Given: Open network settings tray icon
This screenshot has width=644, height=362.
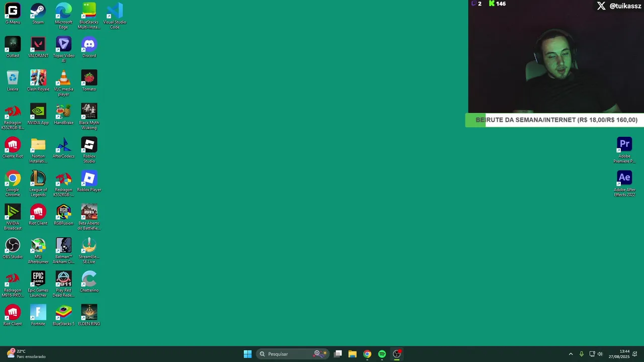Looking at the screenshot, I should click(592, 354).
